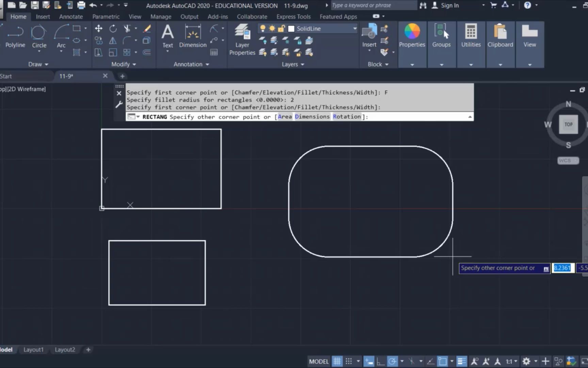
Task: Activate the Fillet tool
Action: (x=127, y=41)
